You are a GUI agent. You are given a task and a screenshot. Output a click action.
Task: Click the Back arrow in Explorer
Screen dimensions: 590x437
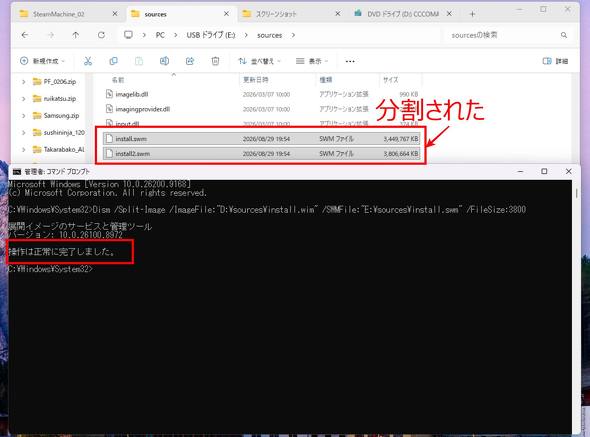(25, 35)
